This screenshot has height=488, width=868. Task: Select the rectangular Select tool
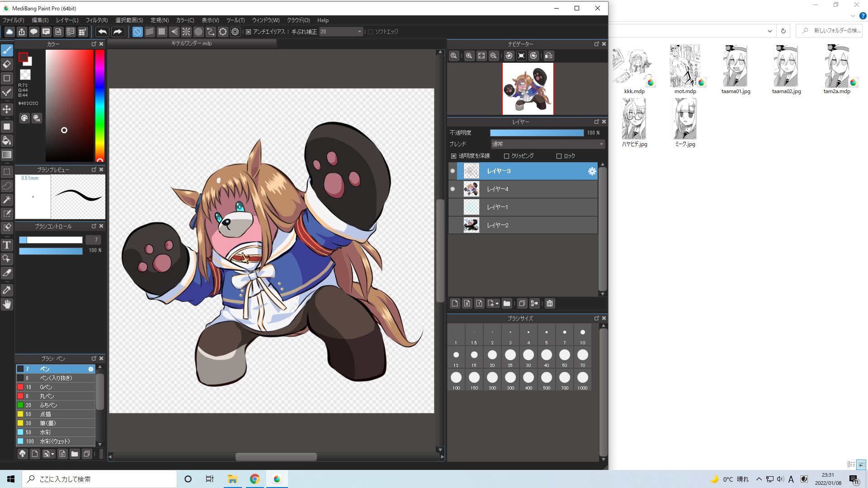coord(7,172)
